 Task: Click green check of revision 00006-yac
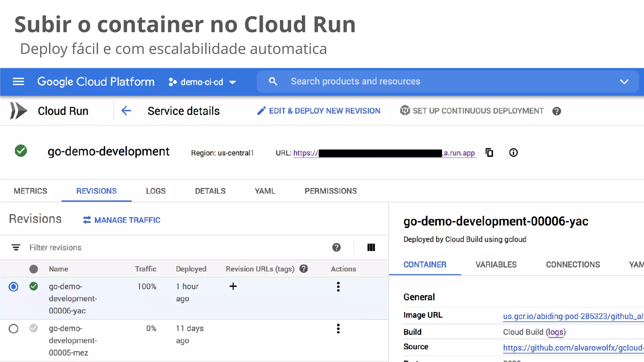[x=34, y=286]
